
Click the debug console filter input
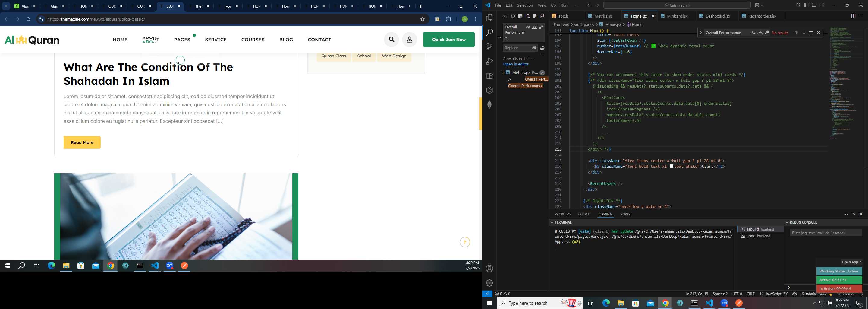826,233
